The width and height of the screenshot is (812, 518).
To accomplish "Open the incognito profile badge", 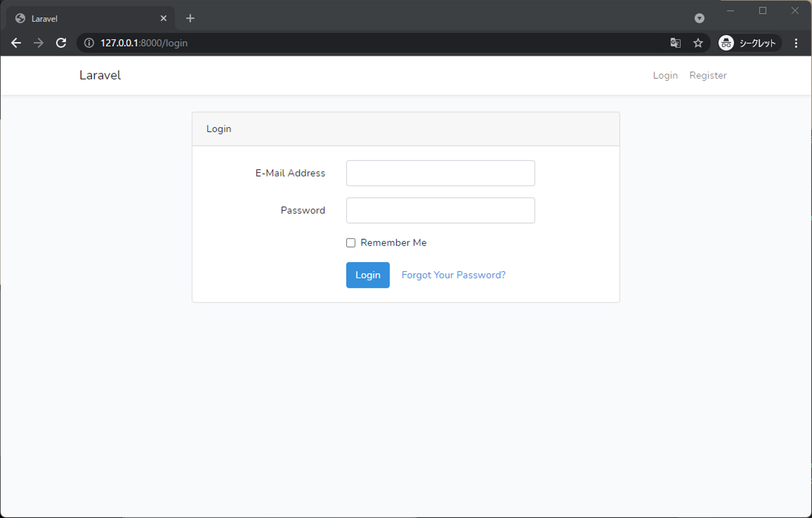I will coord(749,43).
